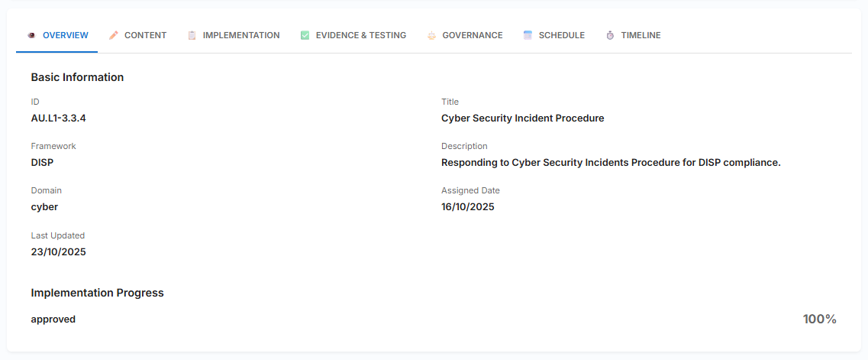The image size is (868, 360).
Task: Select the Governance tab label
Action: [x=473, y=35]
